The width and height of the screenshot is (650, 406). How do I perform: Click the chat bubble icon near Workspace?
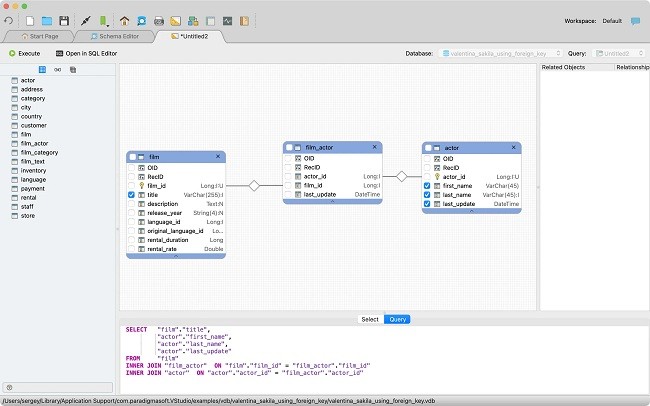pos(635,20)
